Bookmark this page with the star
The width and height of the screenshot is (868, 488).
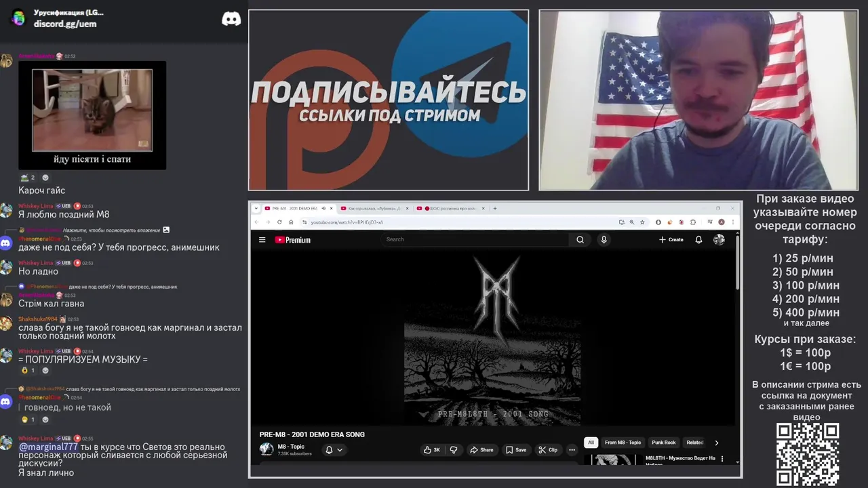coord(642,222)
